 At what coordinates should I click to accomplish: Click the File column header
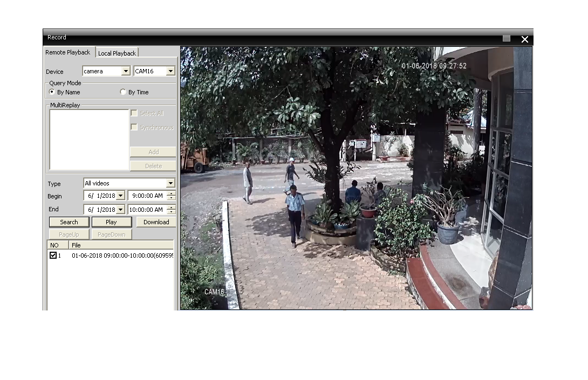[121, 245]
